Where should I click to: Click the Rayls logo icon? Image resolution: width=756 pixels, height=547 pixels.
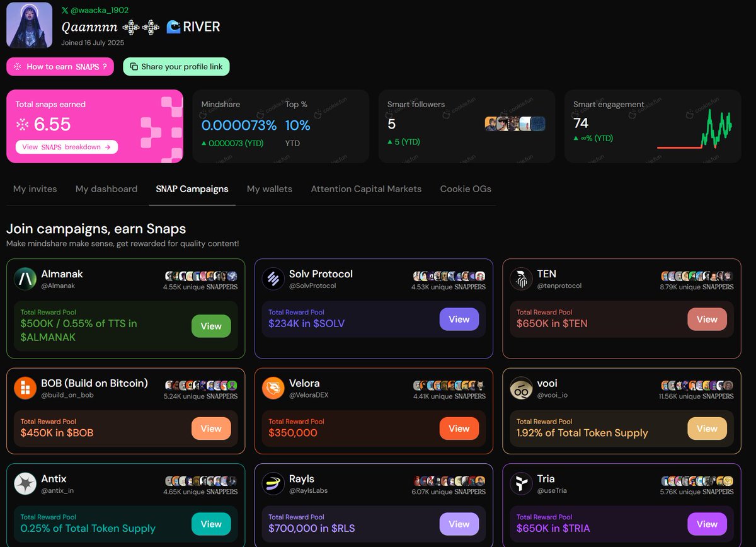[x=273, y=484]
